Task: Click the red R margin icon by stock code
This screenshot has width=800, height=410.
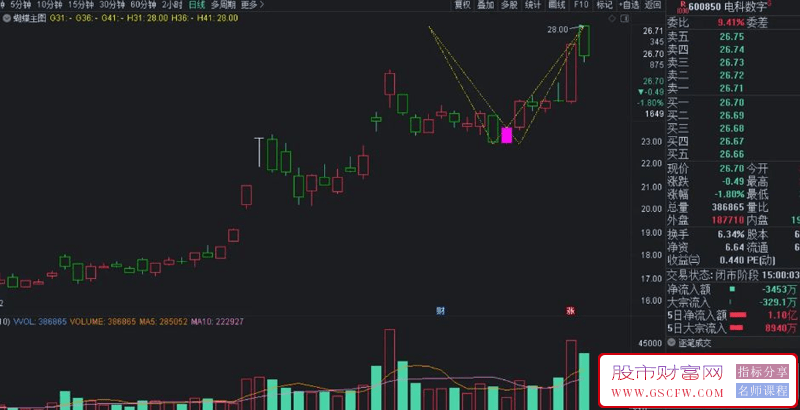Action: point(681,7)
